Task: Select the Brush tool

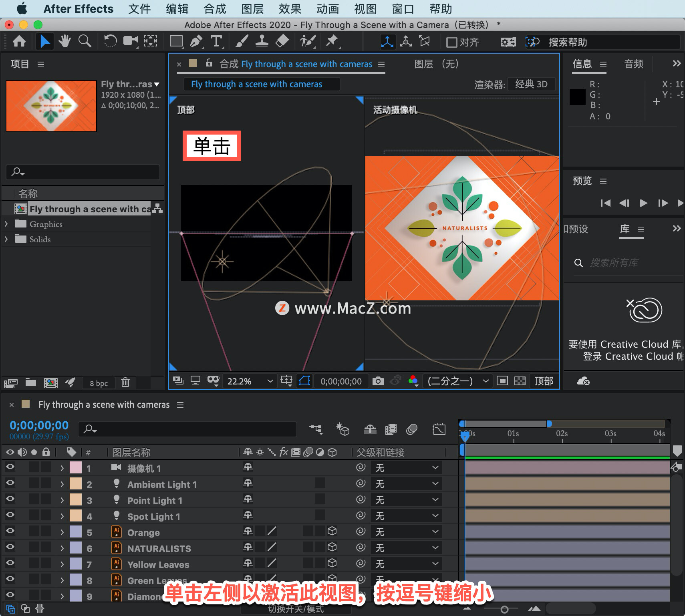Action: (x=242, y=41)
